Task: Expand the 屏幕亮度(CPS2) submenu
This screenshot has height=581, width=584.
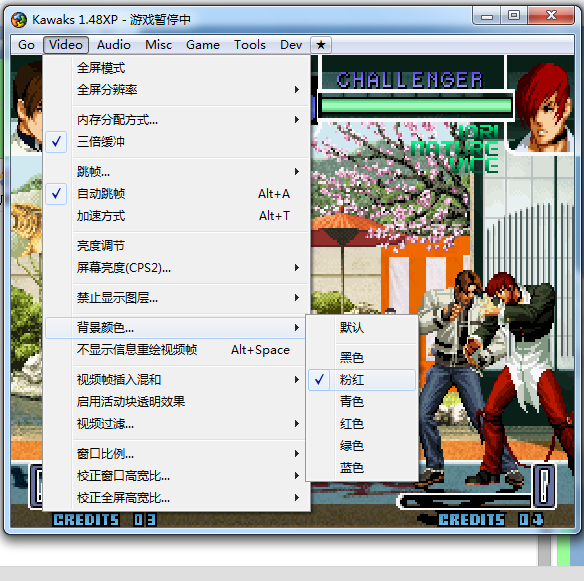Action: (x=177, y=268)
